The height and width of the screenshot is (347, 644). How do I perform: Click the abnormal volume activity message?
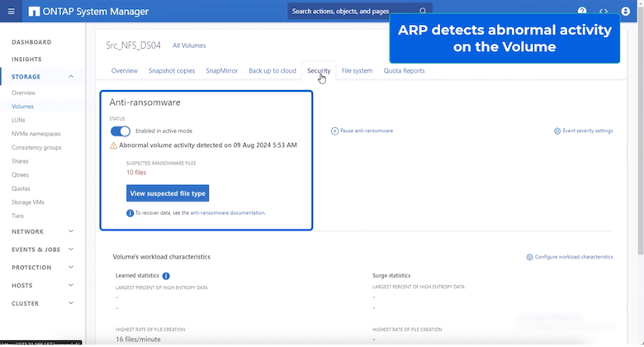(208, 145)
